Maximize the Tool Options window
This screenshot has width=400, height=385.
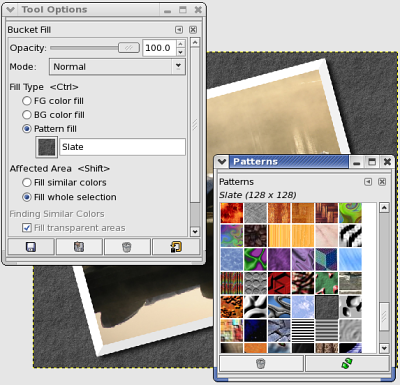coord(183,10)
